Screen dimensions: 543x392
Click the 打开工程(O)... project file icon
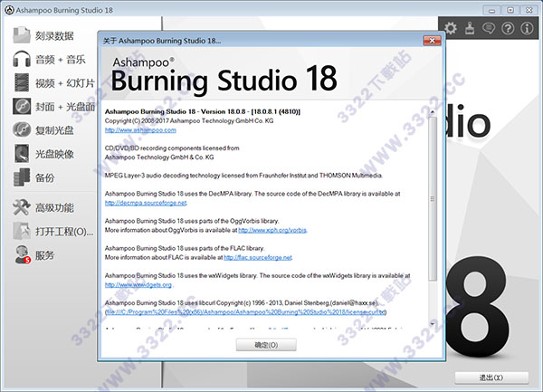tap(22, 231)
